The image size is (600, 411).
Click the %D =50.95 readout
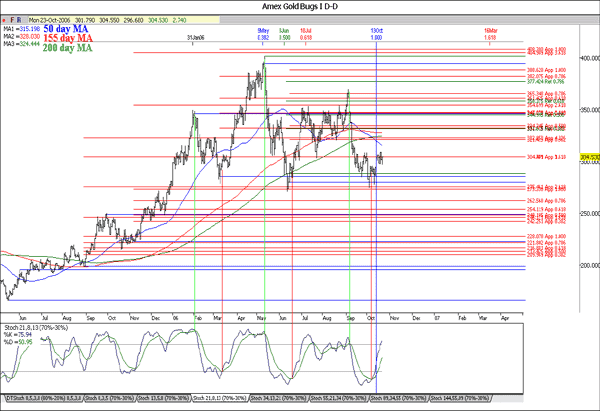18,342
